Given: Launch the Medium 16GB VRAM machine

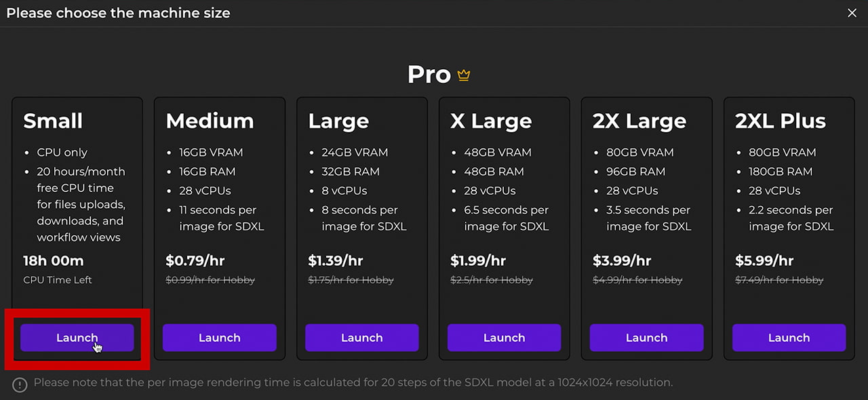Looking at the screenshot, I should click(219, 338).
